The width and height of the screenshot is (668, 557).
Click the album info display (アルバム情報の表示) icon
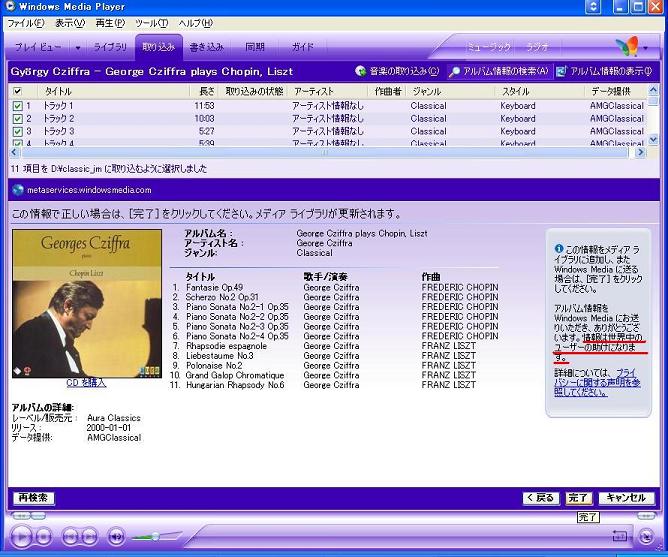pos(561,71)
